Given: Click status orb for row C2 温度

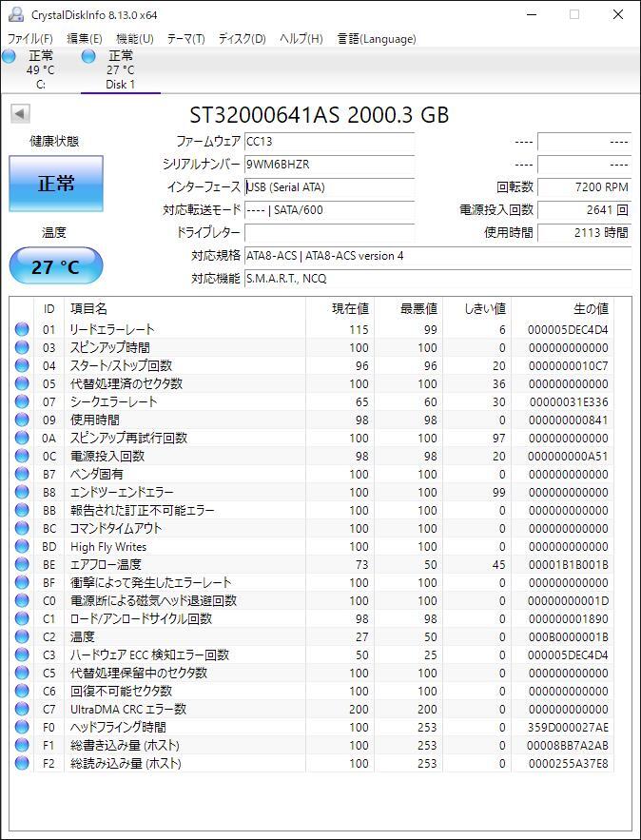Looking at the screenshot, I should (22, 636).
